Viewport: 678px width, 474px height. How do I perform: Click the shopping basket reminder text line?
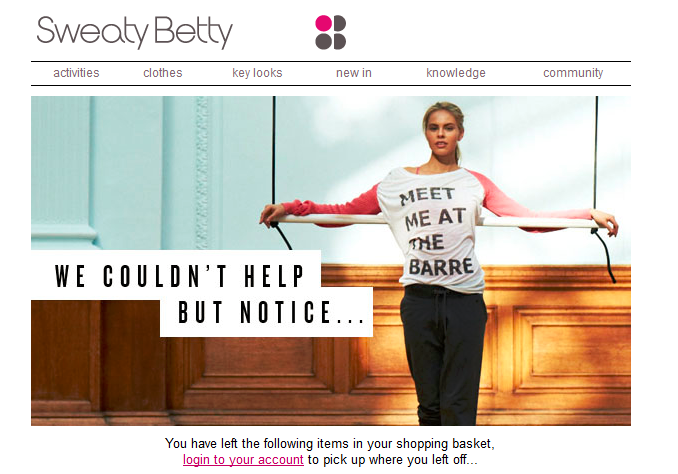pyautogui.click(x=329, y=443)
